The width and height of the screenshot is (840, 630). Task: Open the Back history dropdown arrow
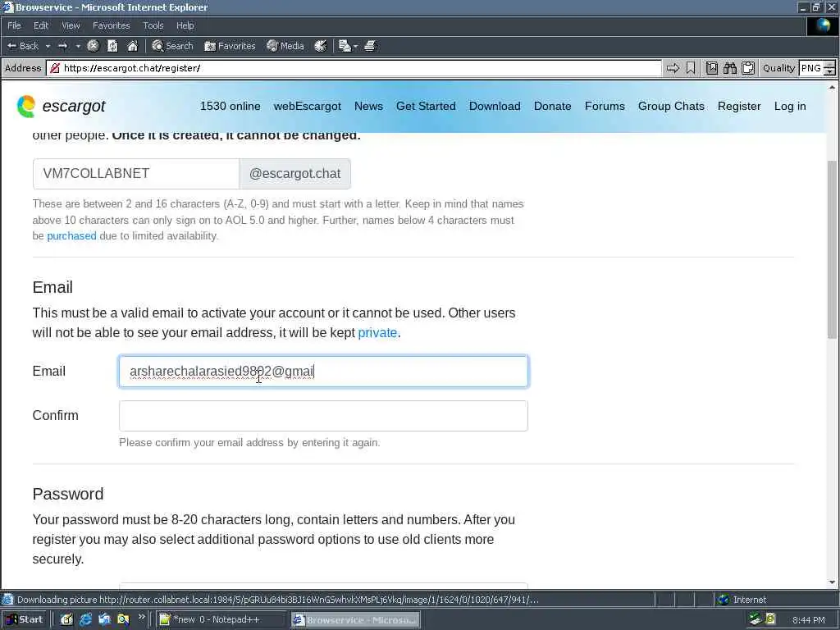point(48,46)
